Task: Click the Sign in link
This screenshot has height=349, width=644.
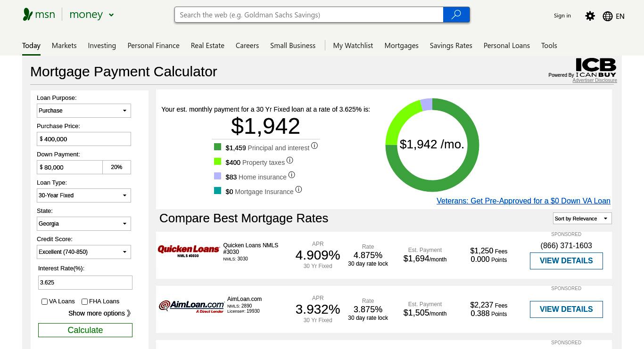Action: click(562, 16)
